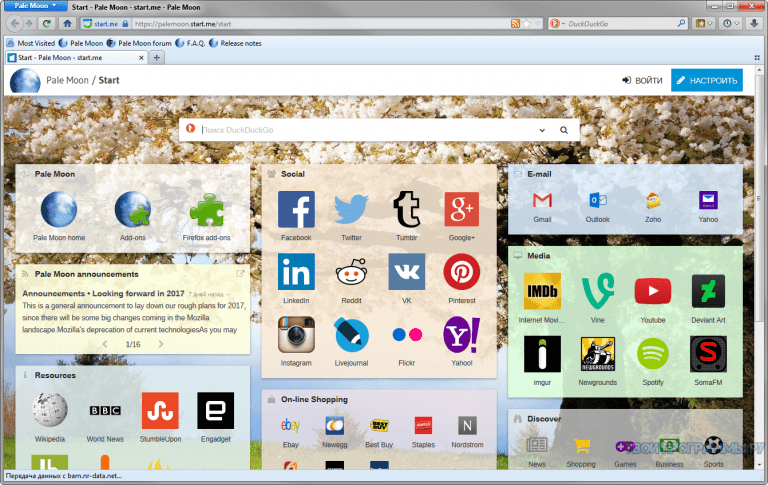Open the Nordstrom tile

point(467,425)
